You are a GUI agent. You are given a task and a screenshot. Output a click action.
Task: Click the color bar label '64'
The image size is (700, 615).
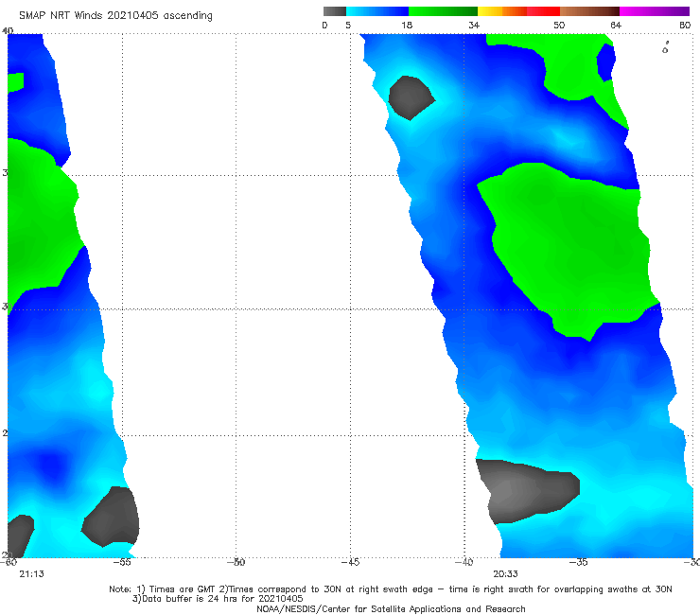(x=616, y=25)
